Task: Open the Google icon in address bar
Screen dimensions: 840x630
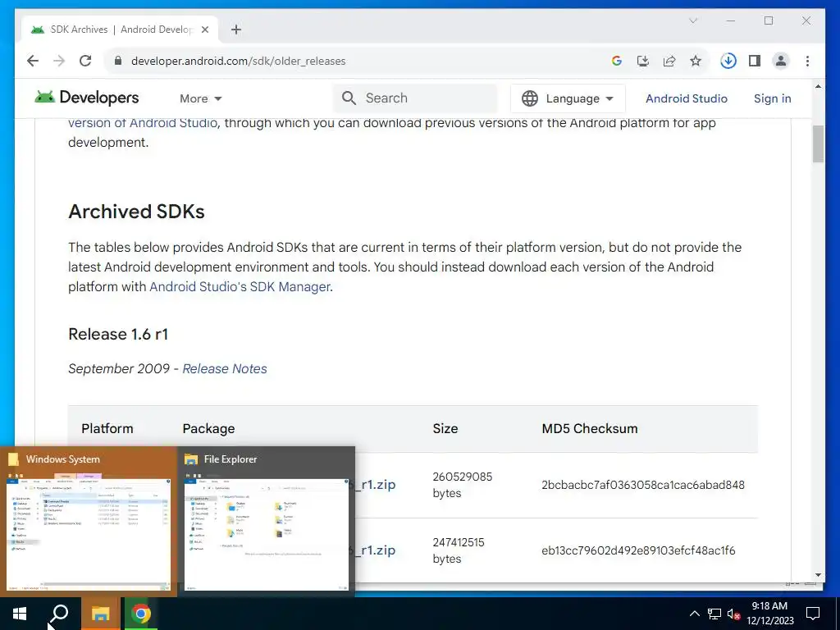Action: click(617, 61)
